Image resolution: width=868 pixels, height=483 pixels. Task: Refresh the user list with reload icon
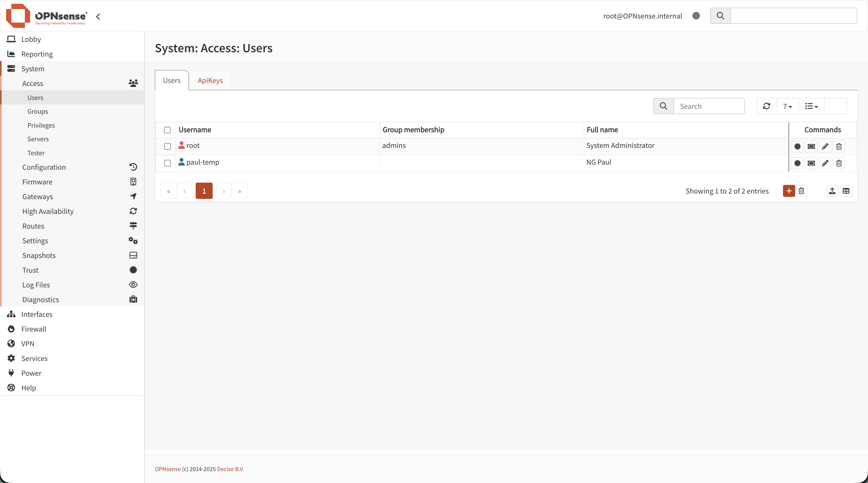766,106
